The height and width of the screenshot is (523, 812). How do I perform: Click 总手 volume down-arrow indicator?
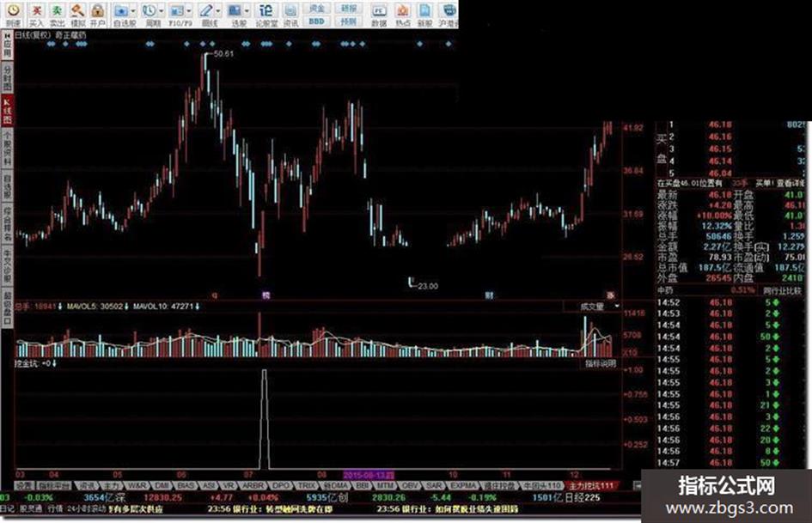(61, 307)
